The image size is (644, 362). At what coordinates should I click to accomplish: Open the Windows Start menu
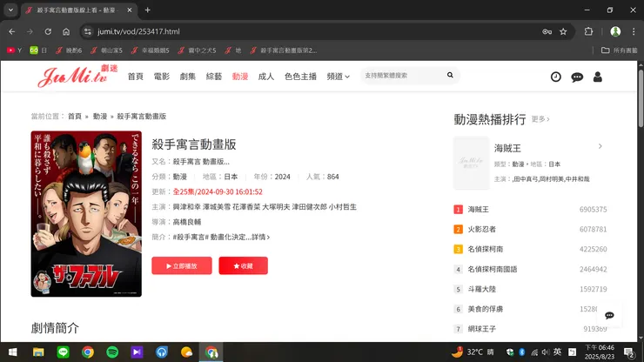pyautogui.click(x=13, y=352)
